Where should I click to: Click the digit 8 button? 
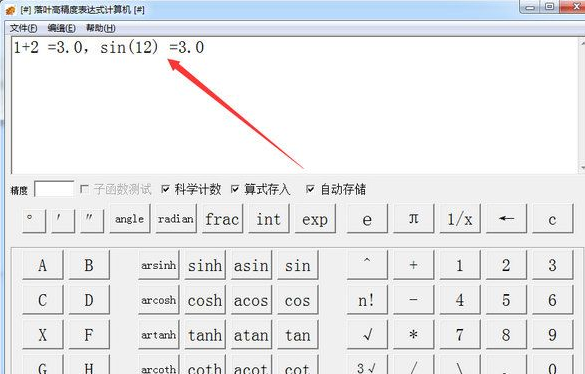[x=506, y=335]
